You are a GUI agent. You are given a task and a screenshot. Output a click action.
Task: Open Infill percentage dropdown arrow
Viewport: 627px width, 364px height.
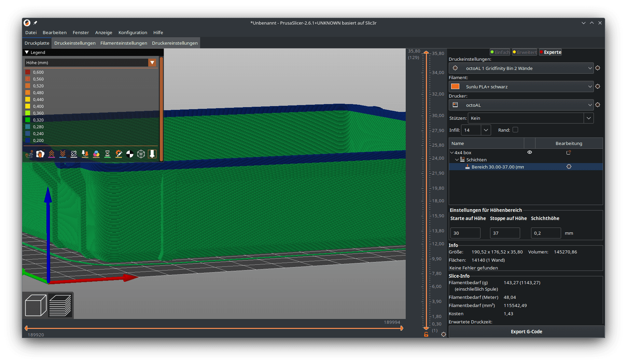[486, 130]
